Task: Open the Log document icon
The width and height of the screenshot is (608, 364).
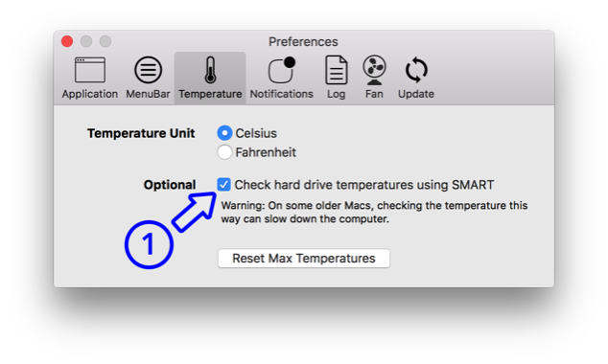Action: [336, 70]
